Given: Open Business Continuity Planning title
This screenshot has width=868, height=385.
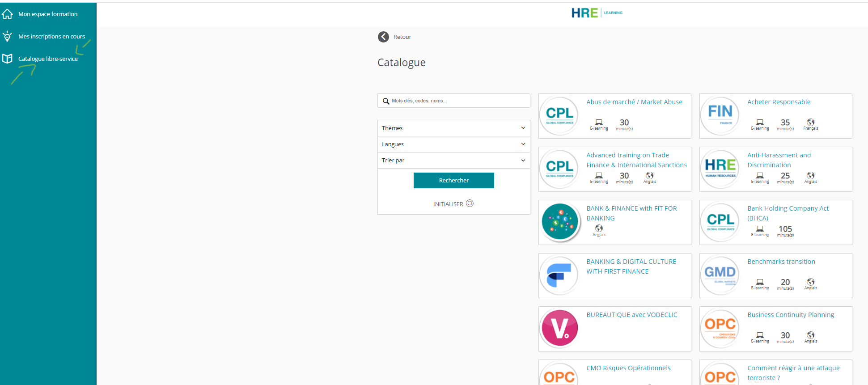Looking at the screenshot, I should coord(791,315).
